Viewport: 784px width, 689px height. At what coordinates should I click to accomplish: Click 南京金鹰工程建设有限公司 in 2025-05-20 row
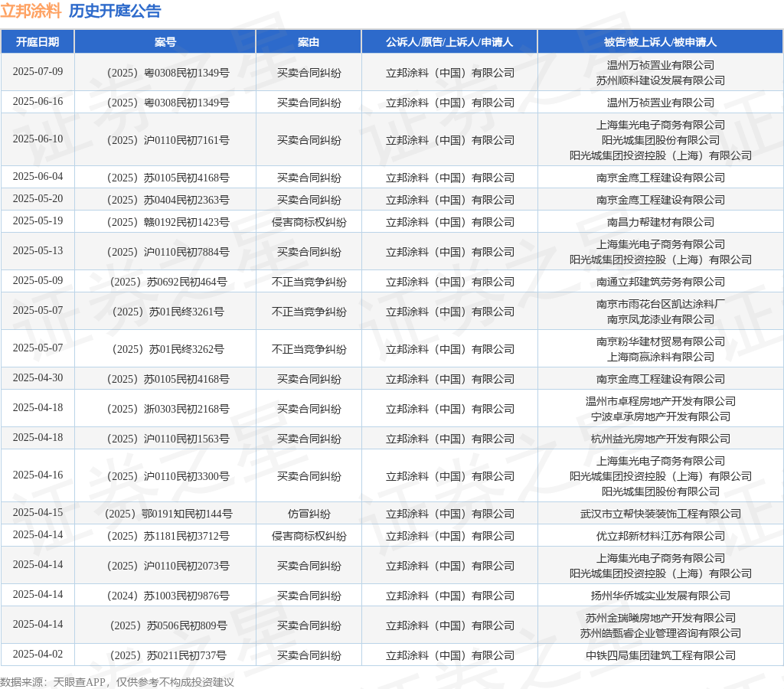(661, 200)
